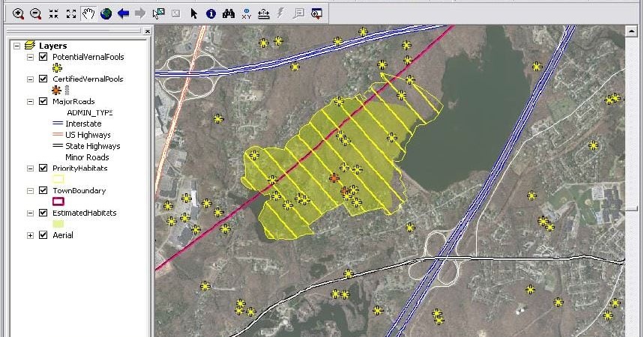The height and width of the screenshot is (337, 644).
Task: Click the EstimatedHabitats green fill swatch
Action: 58,224
